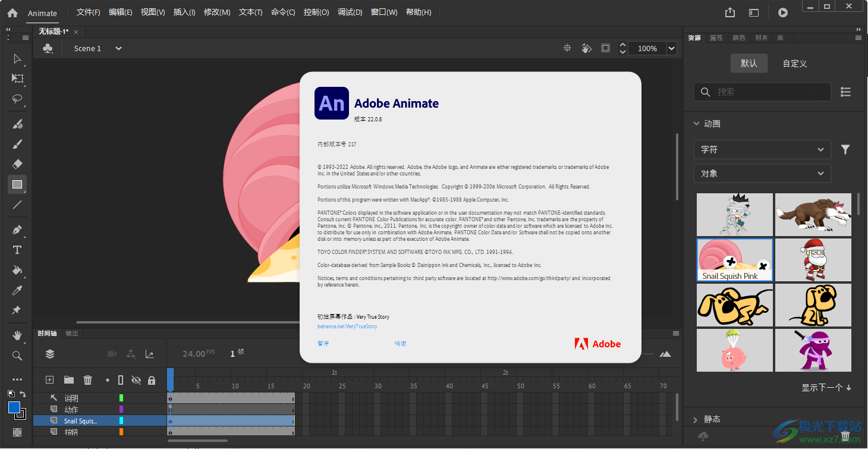Create a new layer folder

pos(69,380)
